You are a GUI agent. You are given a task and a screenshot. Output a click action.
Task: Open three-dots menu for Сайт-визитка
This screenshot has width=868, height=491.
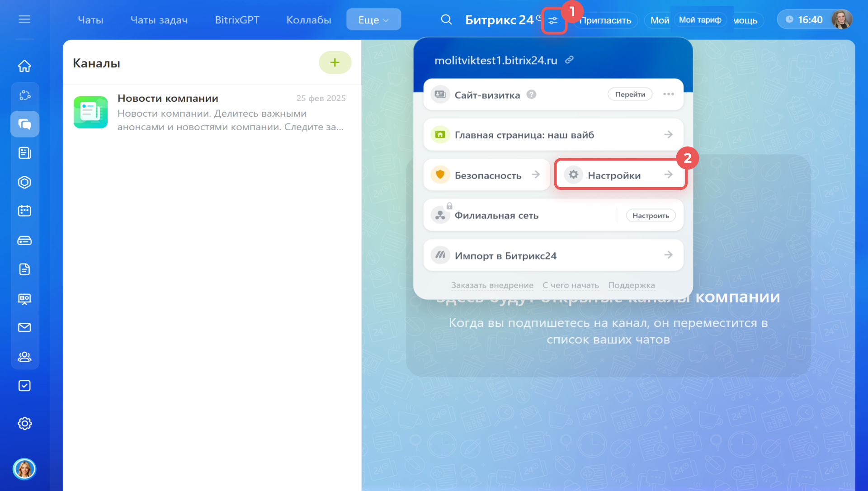click(668, 94)
